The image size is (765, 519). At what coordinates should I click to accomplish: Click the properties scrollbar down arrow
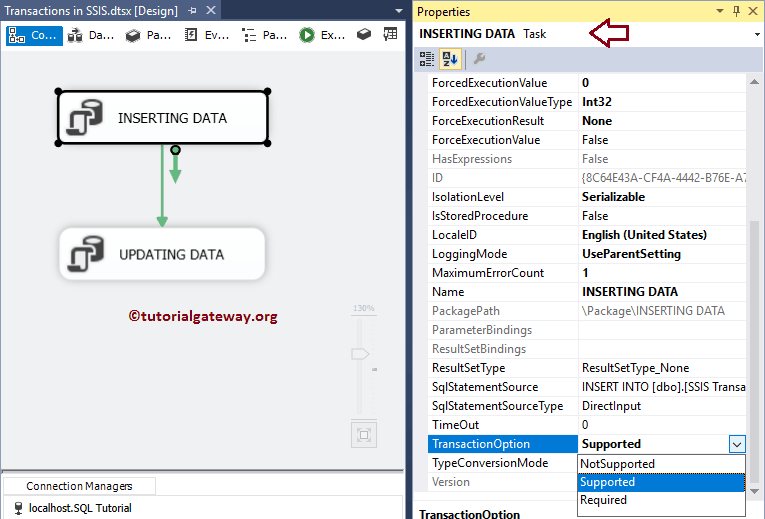754,491
